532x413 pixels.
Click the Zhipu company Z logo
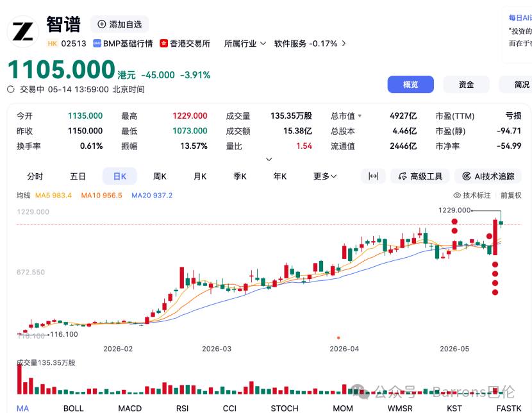coord(22,31)
